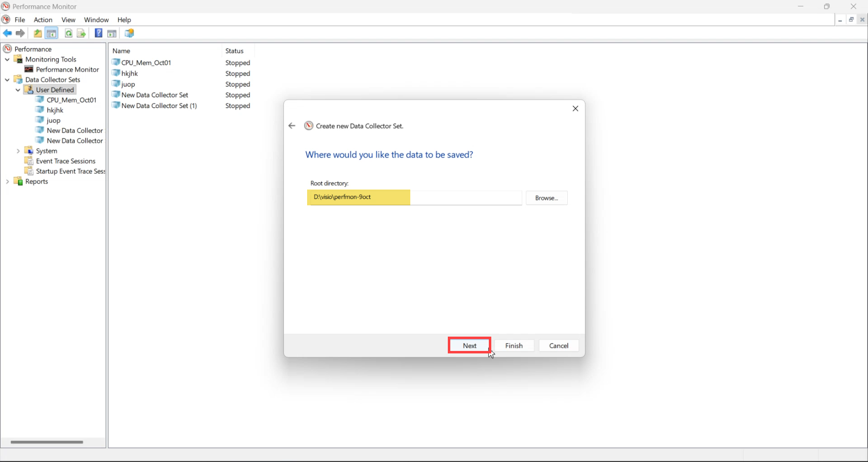Select the User Defined tree item
This screenshot has width=868, height=462.
(x=55, y=90)
